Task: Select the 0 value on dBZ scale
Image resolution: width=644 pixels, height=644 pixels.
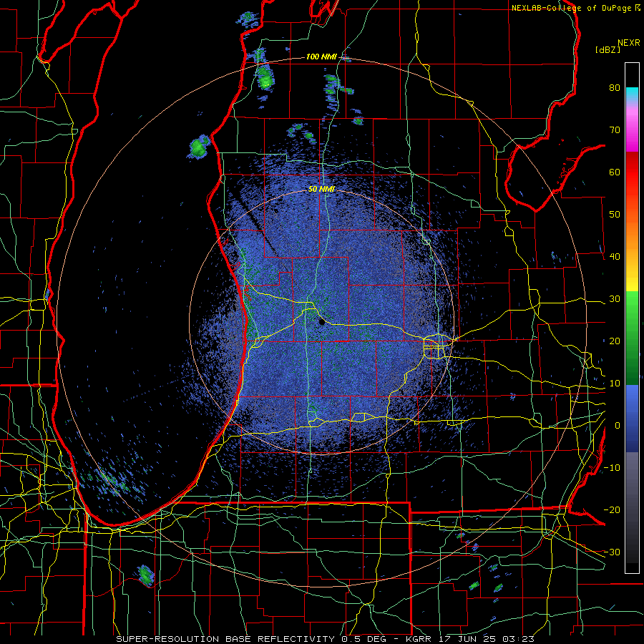Action: pyautogui.click(x=618, y=426)
